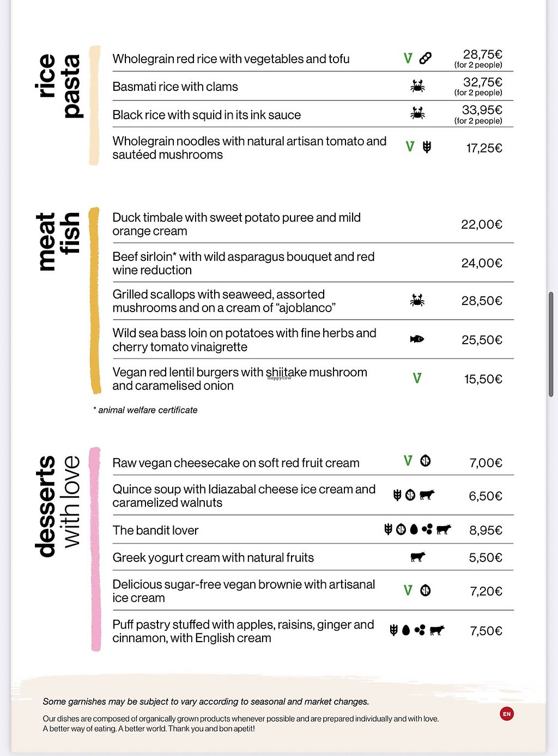Click the nut icon beside Raw vegan cheesecake
This screenshot has height=756, width=558.
tap(426, 461)
